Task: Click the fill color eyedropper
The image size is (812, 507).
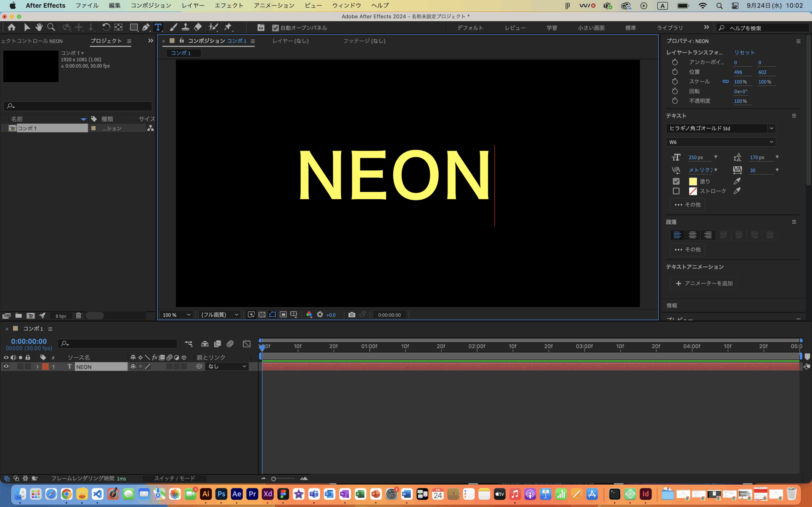Action: tap(737, 181)
